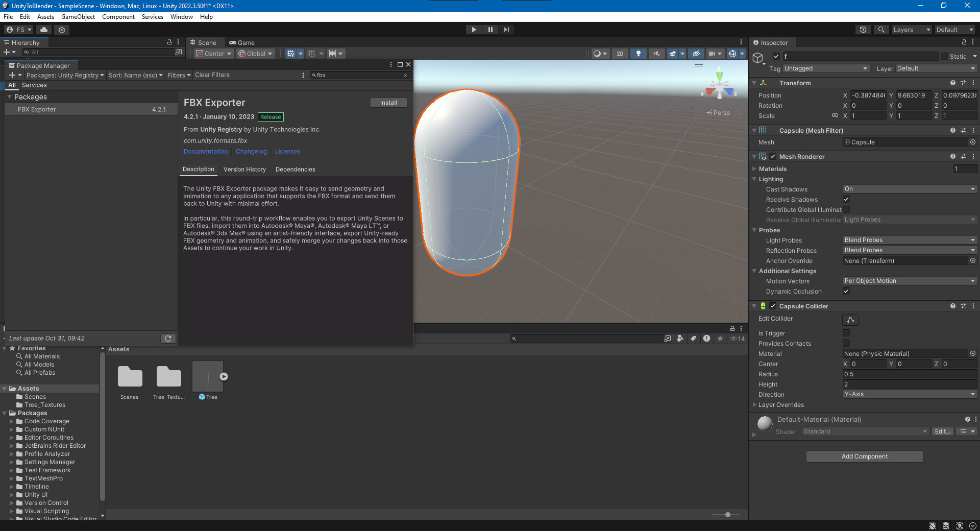
Task: Open the Tag Untagged dropdown
Action: tap(826, 68)
